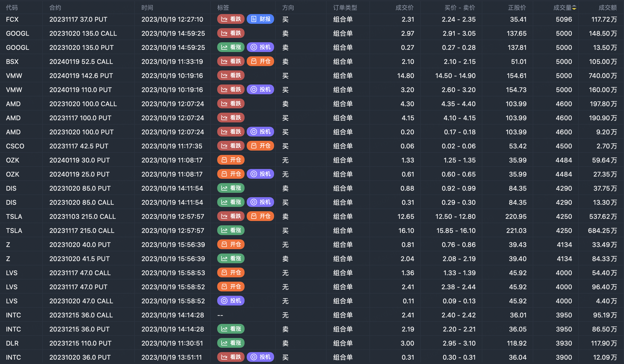Click contract 20231103 215.0 CALL
The height and width of the screenshot is (364, 624).
83,217
